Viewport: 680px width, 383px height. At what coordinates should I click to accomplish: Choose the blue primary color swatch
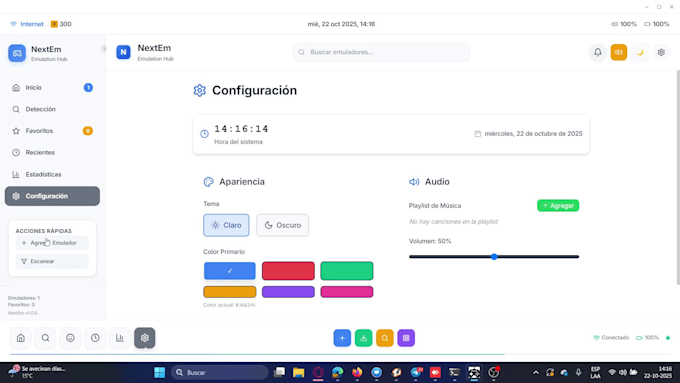pyautogui.click(x=229, y=271)
